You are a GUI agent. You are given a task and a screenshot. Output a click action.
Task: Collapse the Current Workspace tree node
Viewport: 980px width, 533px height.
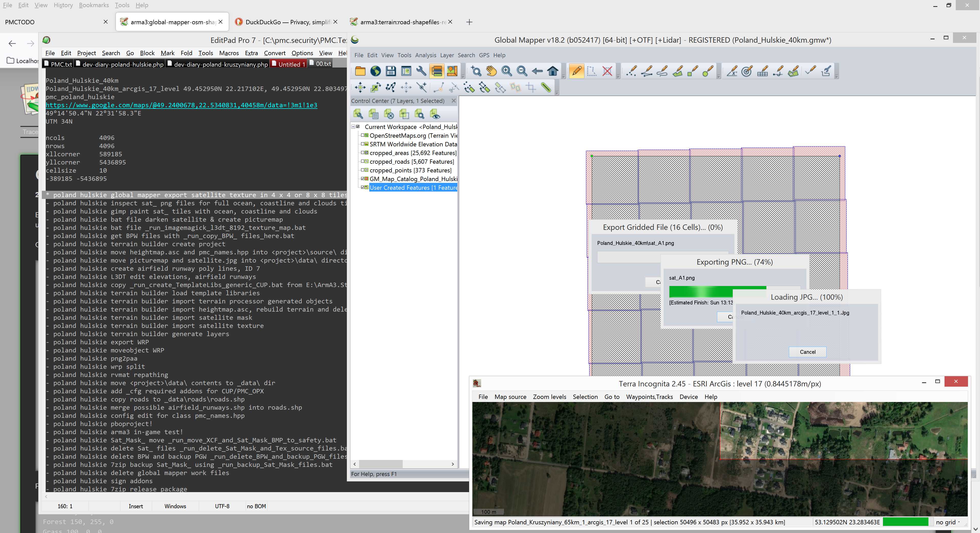353,127
